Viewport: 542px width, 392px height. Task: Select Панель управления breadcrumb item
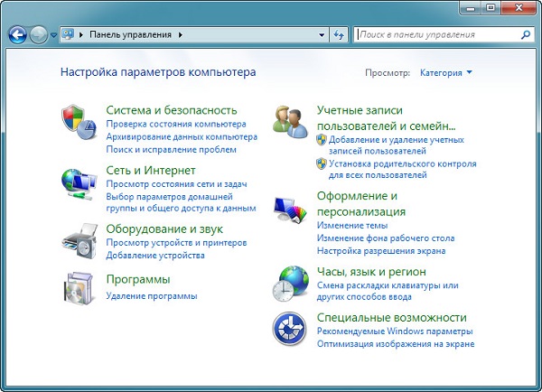(x=130, y=34)
